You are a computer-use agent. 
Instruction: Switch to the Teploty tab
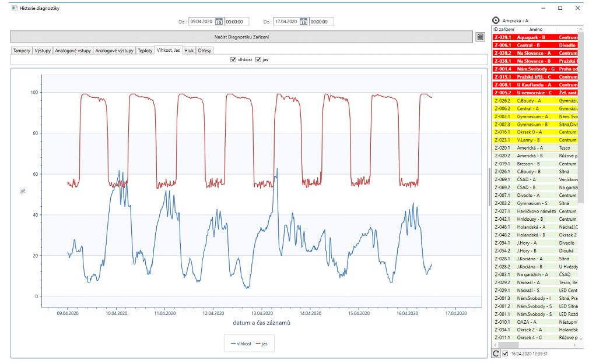145,51
